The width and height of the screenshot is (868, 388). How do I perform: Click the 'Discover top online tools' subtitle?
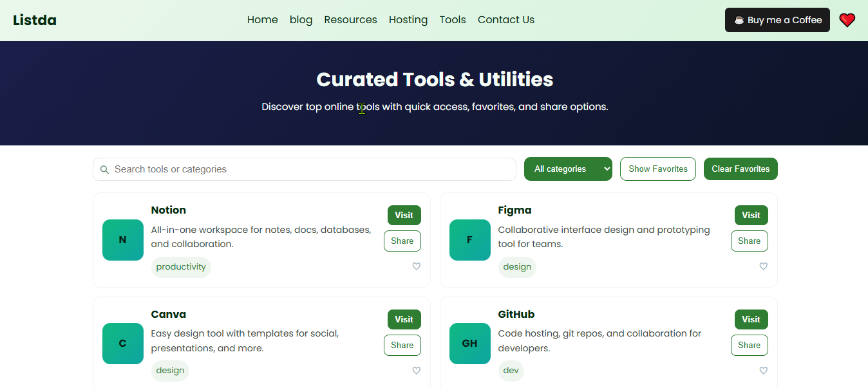point(435,107)
